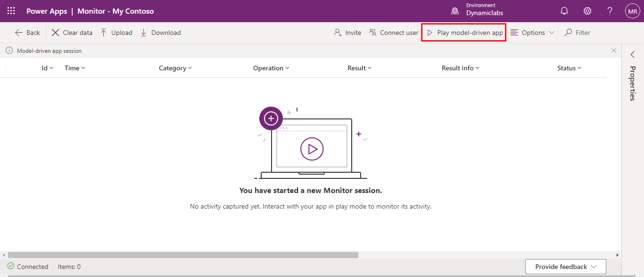The image size is (644, 277).
Task: Click in the Filter search field
Action: [x=583, y=33]
